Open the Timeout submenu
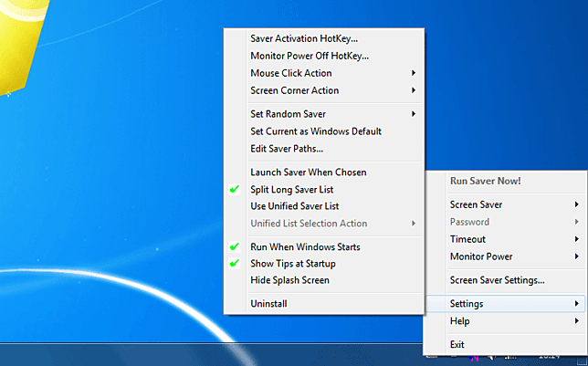 pos(506,239)
